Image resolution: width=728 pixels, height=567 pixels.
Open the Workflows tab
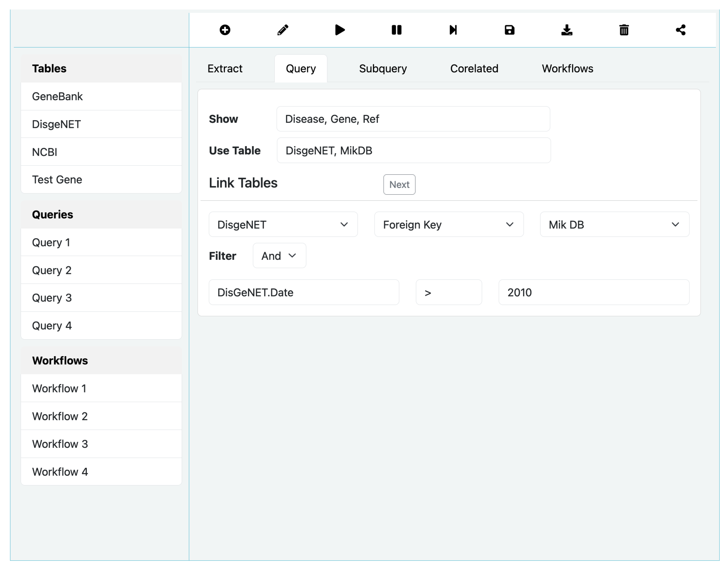point(567,69)
